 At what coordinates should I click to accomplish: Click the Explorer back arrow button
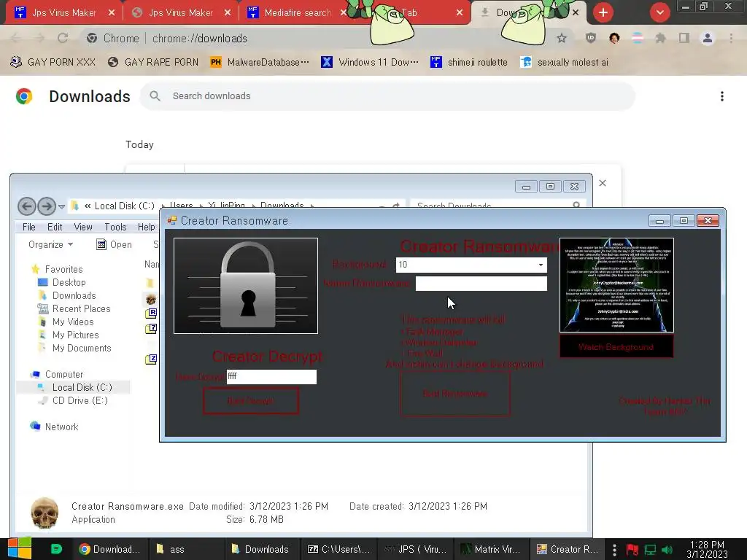(27, 206)
